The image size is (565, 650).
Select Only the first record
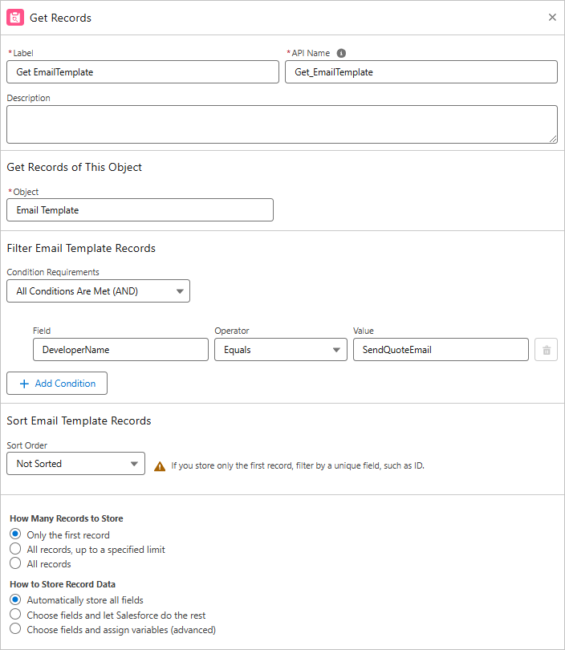[15, 534]
